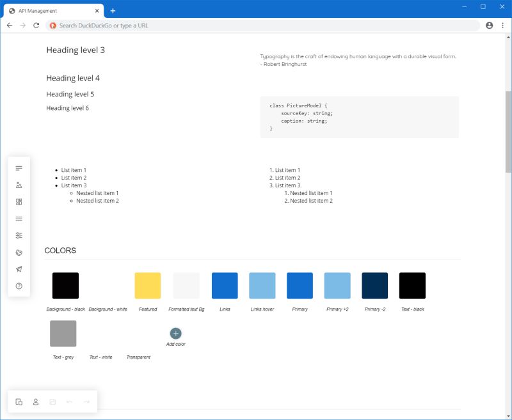The image size is (512, 420).
Task: Select the Featured yellow color swatch
Action: (x=147, y=285)
